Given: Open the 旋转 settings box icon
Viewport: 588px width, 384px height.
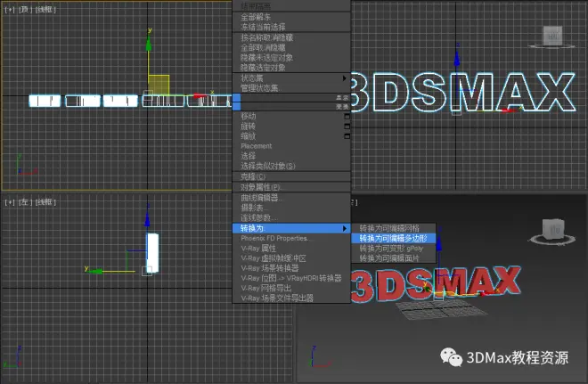Looking at the screenshot, I should click(x=347, y=127).
